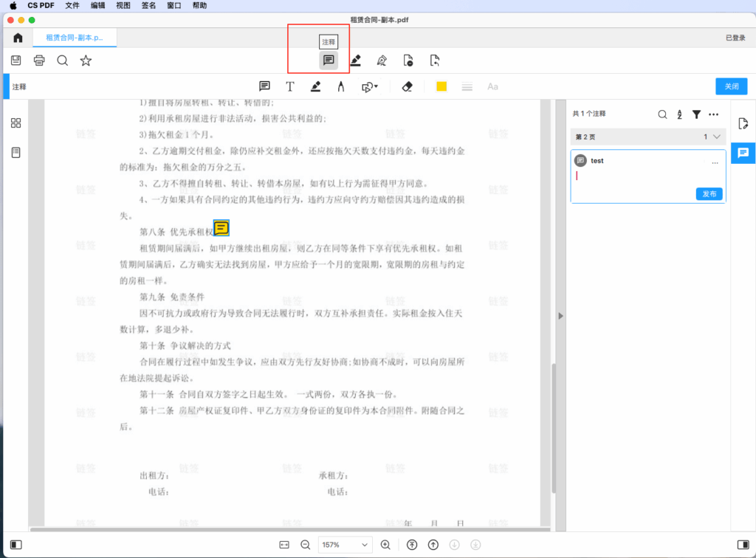
Task: Go to first page button
Action: tap(412, 545)
